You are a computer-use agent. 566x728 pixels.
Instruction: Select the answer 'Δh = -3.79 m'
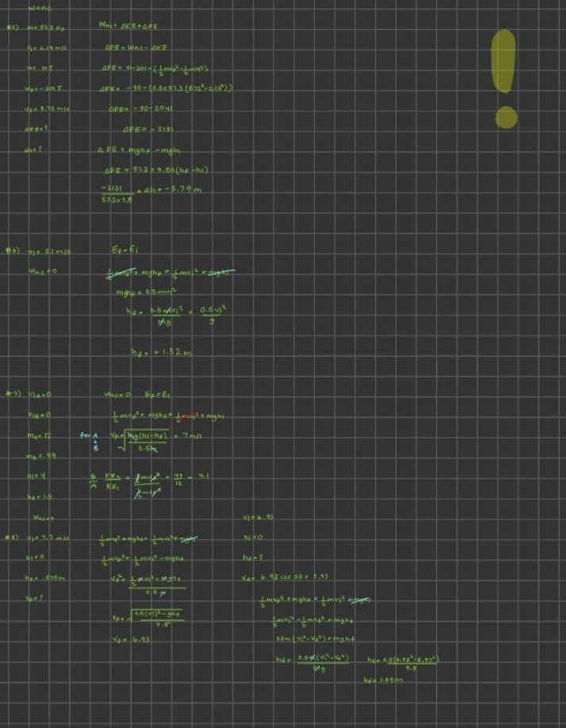click(172, 190)
